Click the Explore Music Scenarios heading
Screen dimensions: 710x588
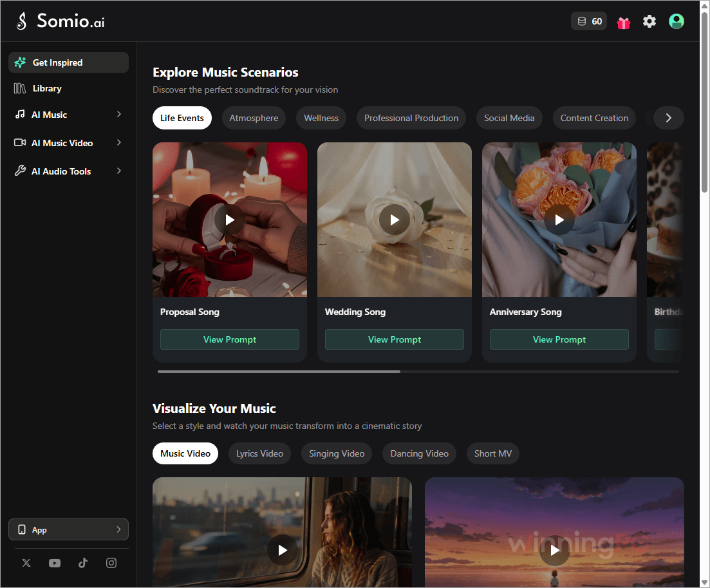click(x=225, y=73)
